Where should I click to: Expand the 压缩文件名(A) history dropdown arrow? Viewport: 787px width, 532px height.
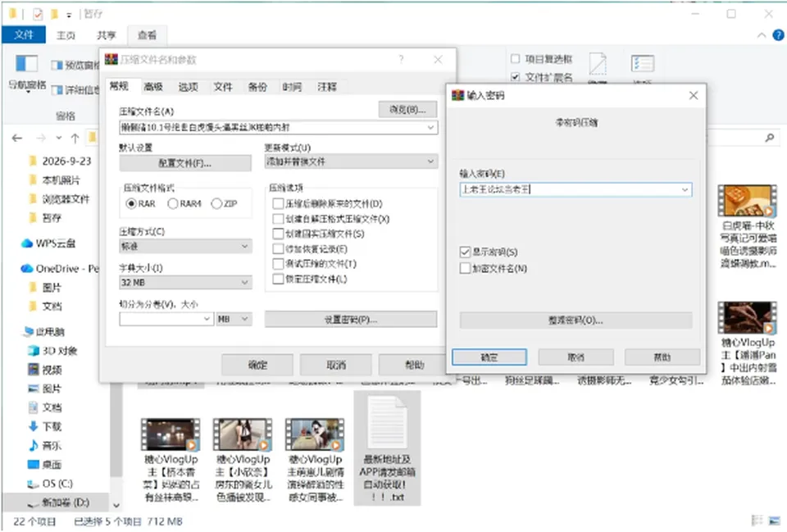430,128
